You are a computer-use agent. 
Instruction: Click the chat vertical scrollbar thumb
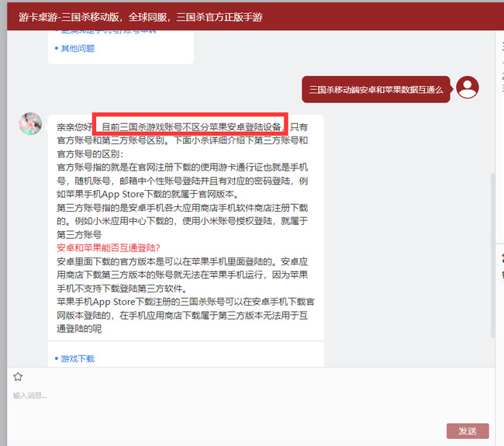click(492, 255)
